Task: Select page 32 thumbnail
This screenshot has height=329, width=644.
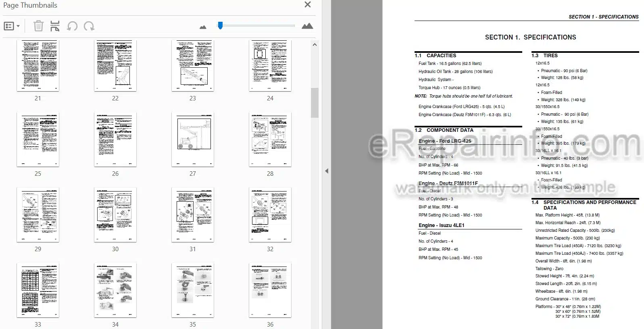Action: (x=270, y=215)
